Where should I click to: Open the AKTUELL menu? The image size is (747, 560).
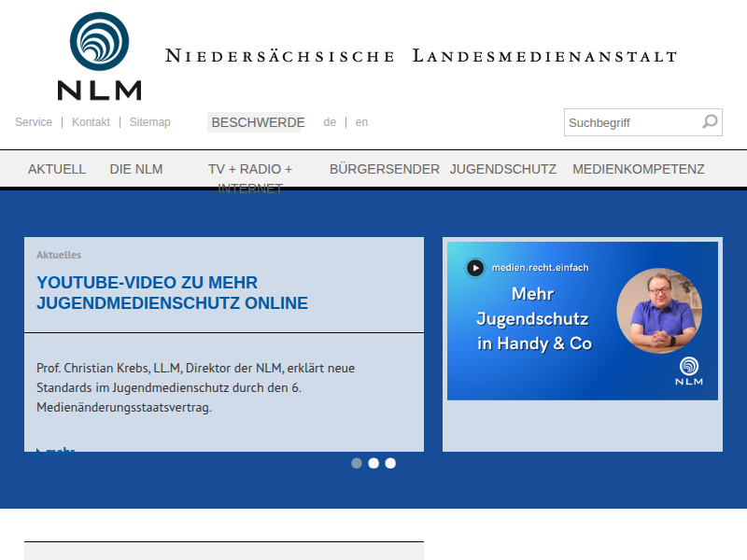click(57, 169)
